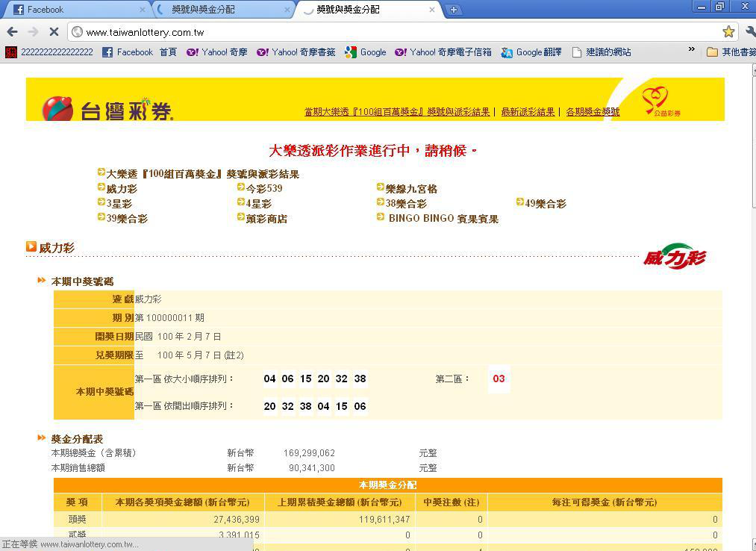The height and width of the screenshot is (551, 756).
Task: Open the wrench settings menu
Action: (x=750, y=31)
